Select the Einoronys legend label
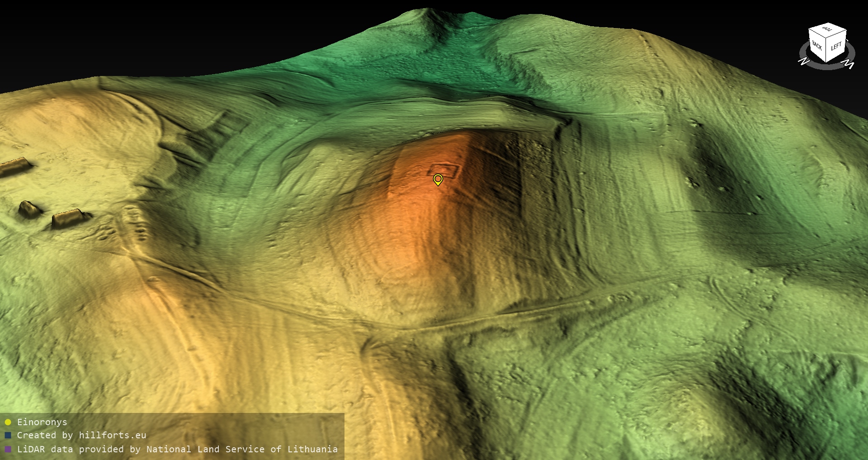Screen dimensions: 868x460 tap(42, 422)
